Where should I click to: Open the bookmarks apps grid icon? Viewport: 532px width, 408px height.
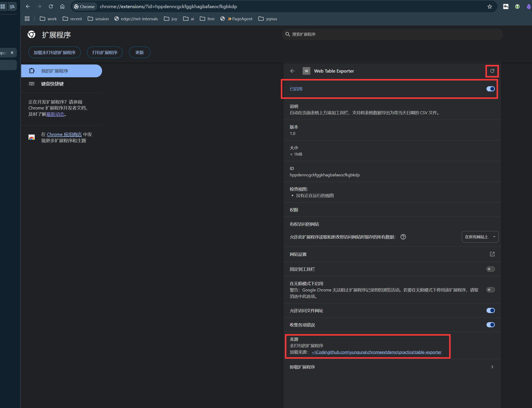tap(27, 19)
